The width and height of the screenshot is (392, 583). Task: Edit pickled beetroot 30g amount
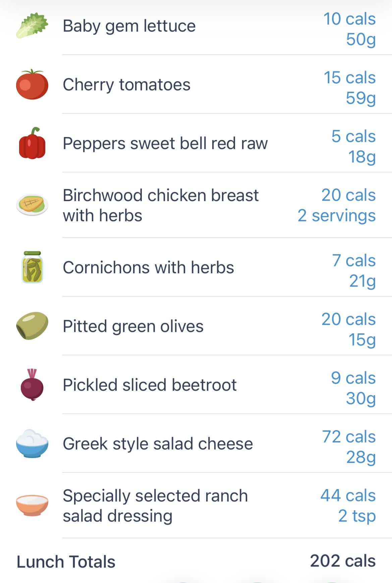[360, 398]
